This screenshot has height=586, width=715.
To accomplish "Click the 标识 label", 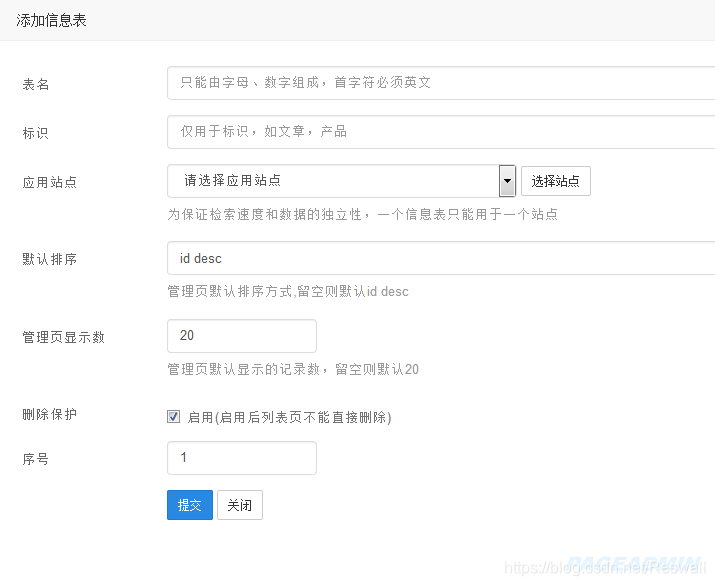I will 36,133.
